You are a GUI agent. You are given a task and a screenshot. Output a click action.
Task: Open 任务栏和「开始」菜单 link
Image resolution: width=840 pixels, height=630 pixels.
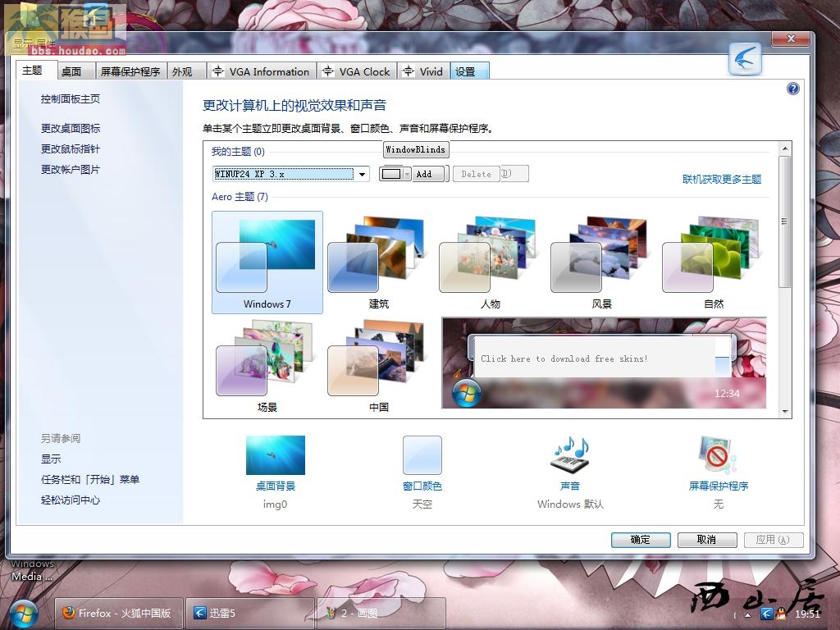(90, 479)
